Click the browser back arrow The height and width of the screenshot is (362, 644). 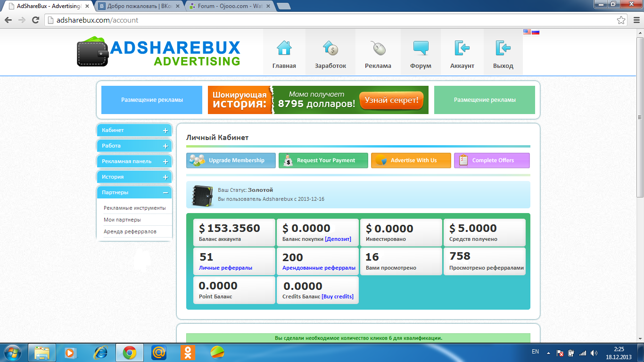click(x=8, y=20)
